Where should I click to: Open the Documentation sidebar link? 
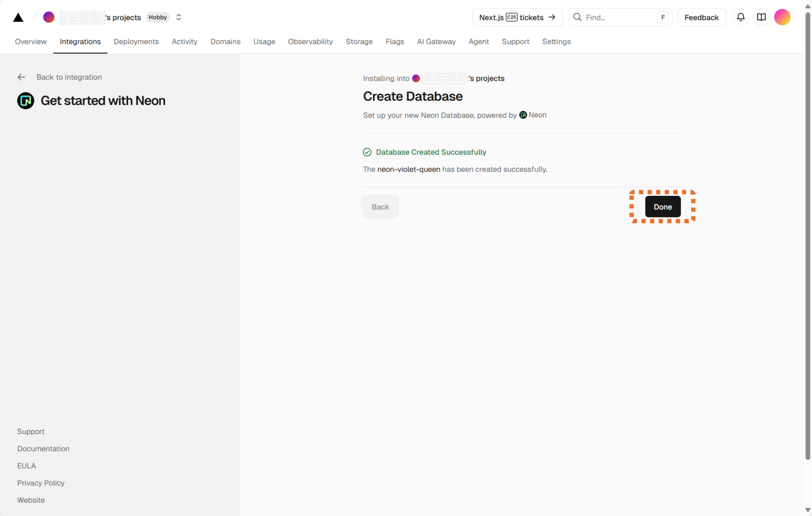43,449
